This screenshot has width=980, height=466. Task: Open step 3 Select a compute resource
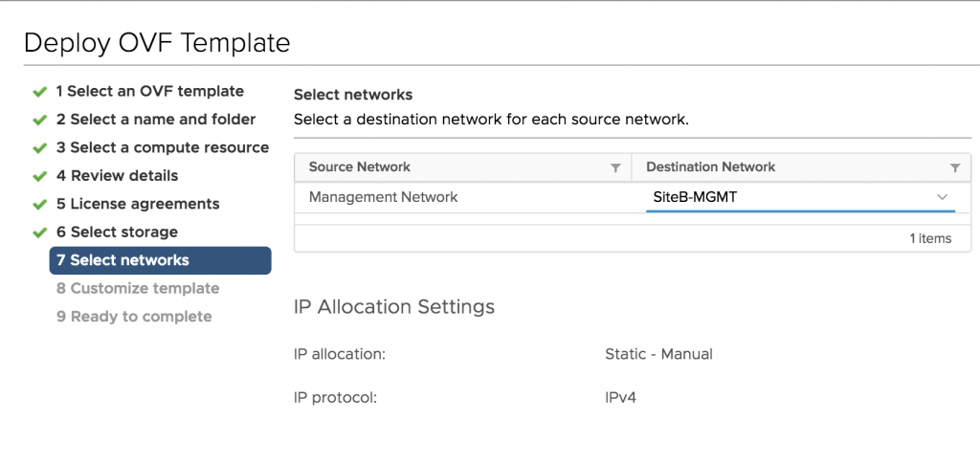coord(163,147)
